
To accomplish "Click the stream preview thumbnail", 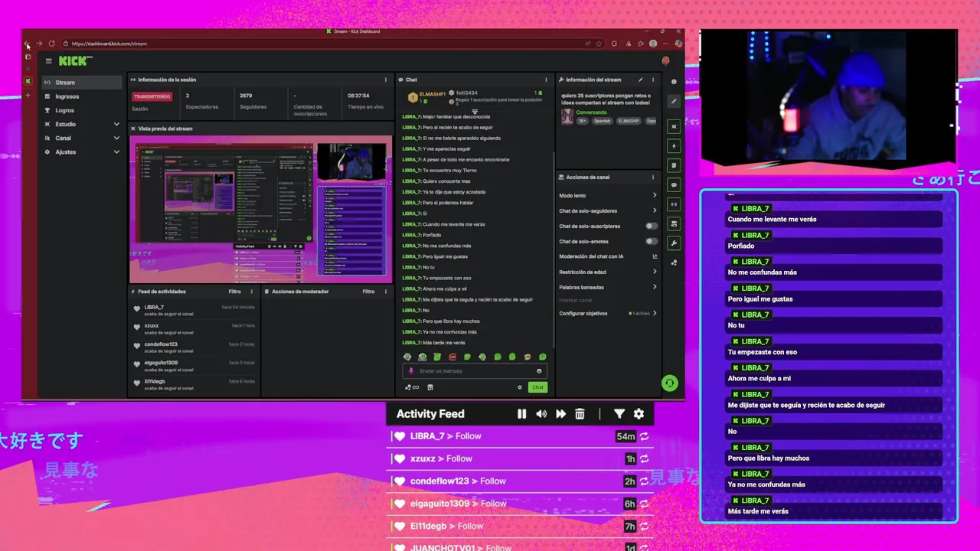I will tap(260, 210).
